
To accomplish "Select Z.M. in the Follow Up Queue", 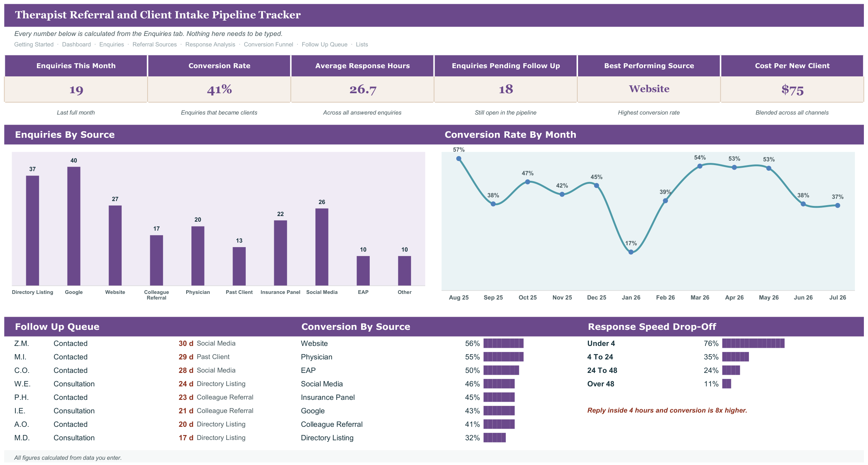I will point(22,344).
